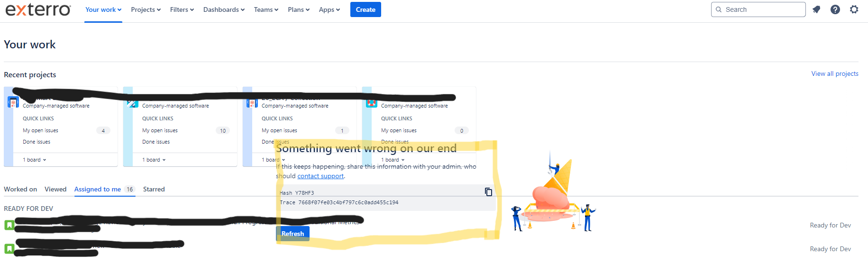Open Done issues on second project card
Viewport: 868px width, 263px height.
pyautogui.click(x=156, y=142)
